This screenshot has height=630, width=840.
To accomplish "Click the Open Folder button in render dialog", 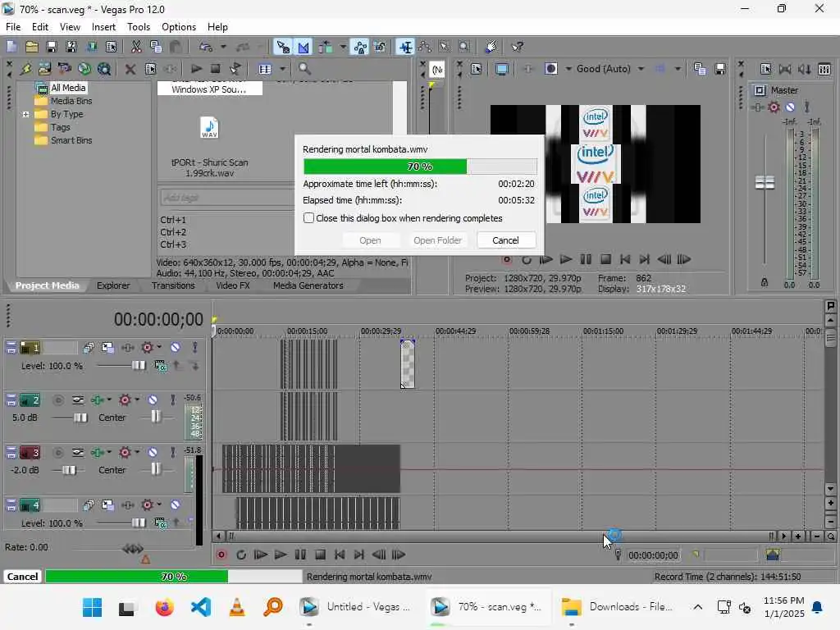I will point(437,240).
